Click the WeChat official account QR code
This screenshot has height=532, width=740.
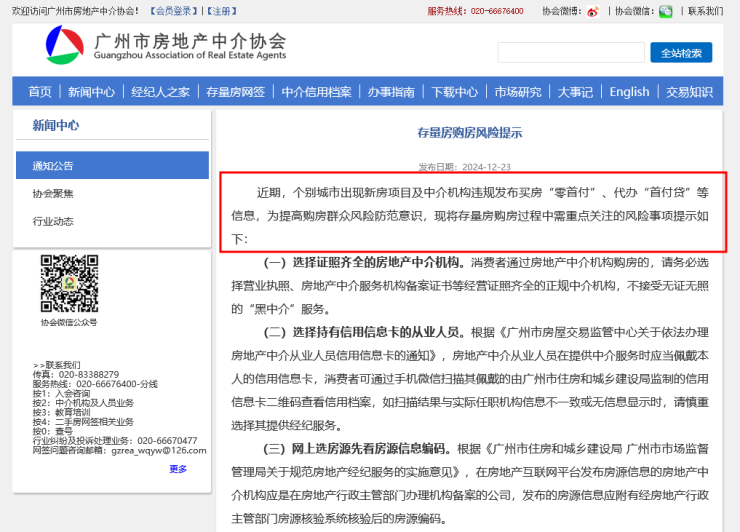click(x=68, y=284)
